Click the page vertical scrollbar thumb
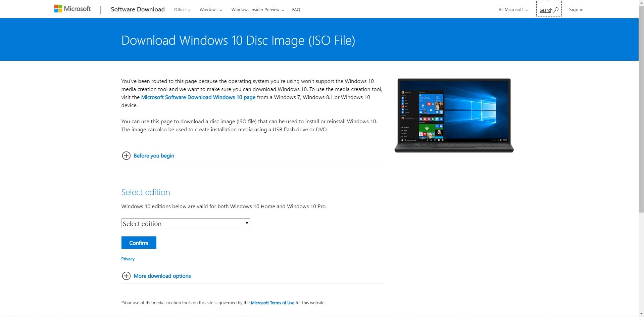This screenshot has height=317, width=644. coord(641,109)
